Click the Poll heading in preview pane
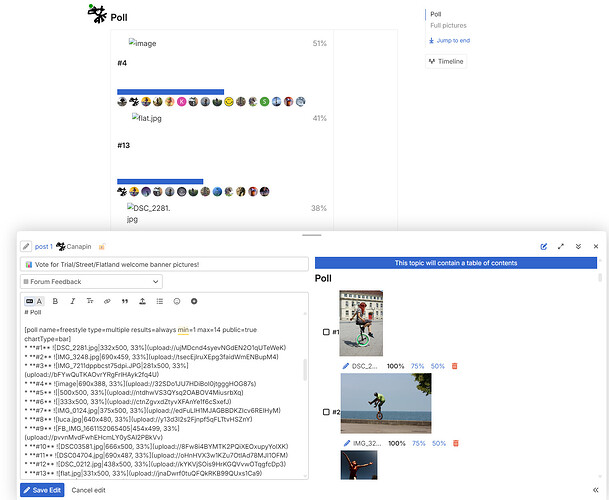The width and height of the screenshot is (609, 500). 323,278
